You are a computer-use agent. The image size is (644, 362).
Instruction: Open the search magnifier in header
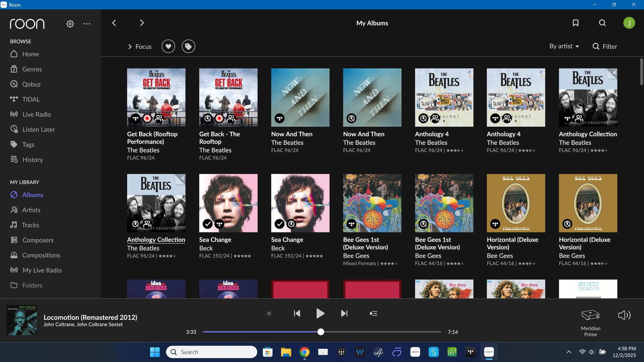(602, 23)
